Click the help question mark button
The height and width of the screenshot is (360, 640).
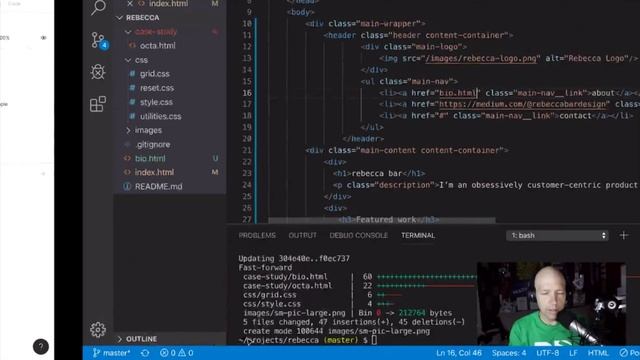(x=41, y=347)
